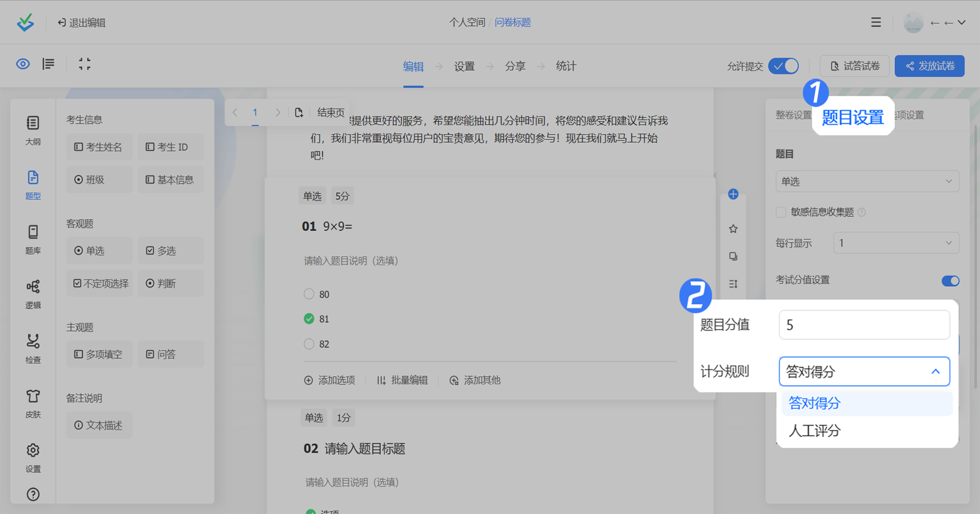The width and height of the screenshot is (980, 514).
Task: Switch to the 统计 tab
Action: (566, 66)
